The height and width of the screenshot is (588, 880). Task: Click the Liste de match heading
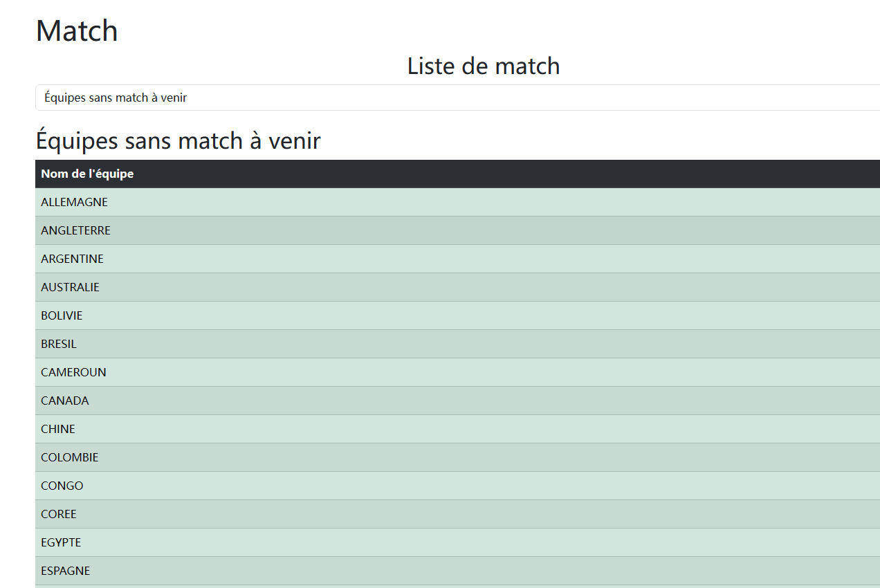(x=483, y=66)
